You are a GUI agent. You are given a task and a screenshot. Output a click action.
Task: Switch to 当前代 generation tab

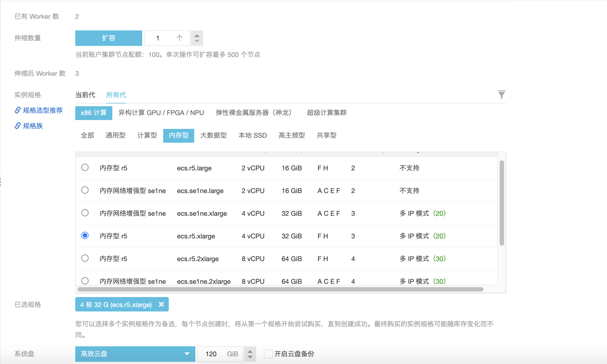(85, 95)
